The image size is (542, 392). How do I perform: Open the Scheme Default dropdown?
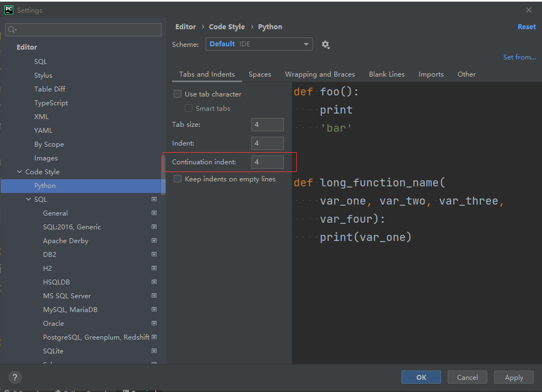pyautogui.click(x=259, y=44)
